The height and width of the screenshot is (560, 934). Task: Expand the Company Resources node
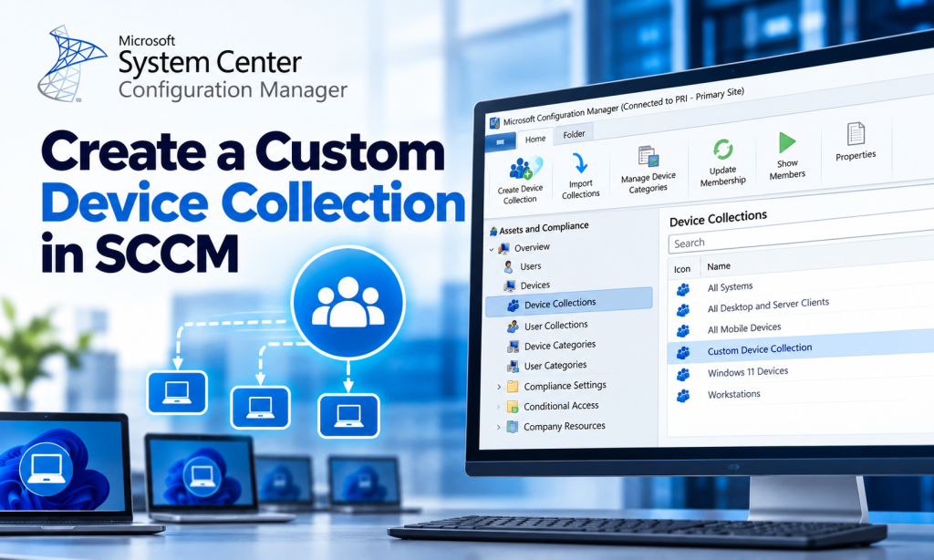(x=499, y=427)
